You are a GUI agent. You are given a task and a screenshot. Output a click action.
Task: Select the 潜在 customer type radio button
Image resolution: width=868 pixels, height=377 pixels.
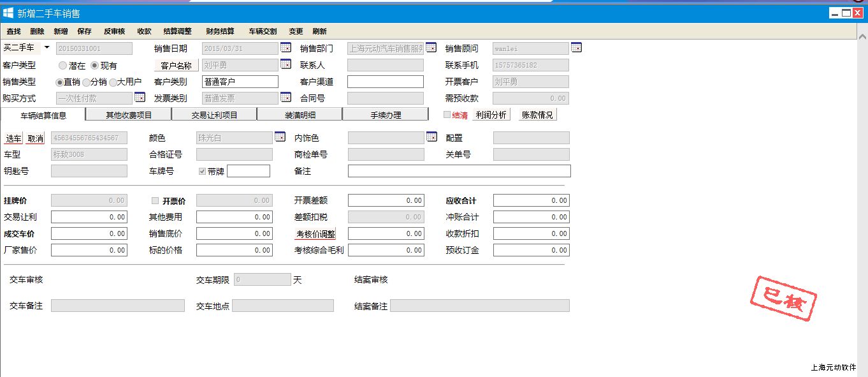point(62,65)
